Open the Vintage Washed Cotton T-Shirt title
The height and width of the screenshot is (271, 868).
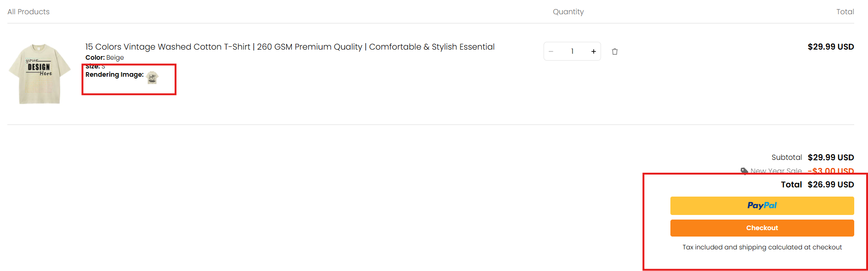pos(290,47)
